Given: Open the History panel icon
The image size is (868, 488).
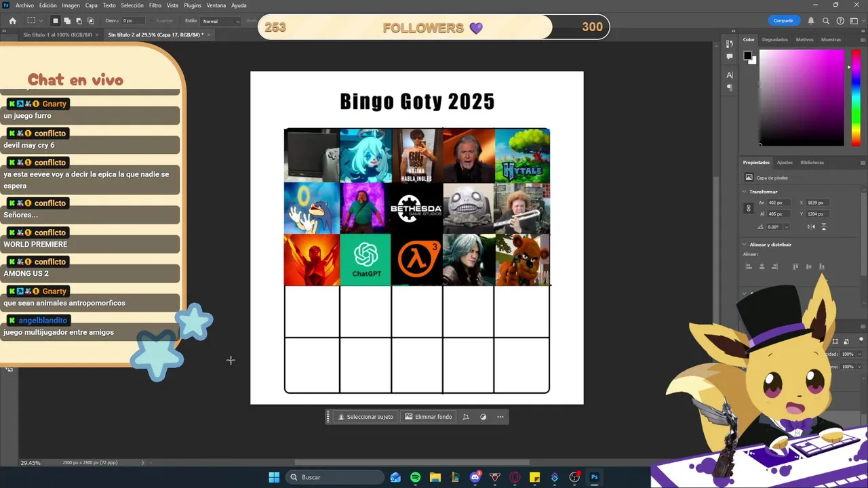Looking at the screenshot, I should 730,44.
